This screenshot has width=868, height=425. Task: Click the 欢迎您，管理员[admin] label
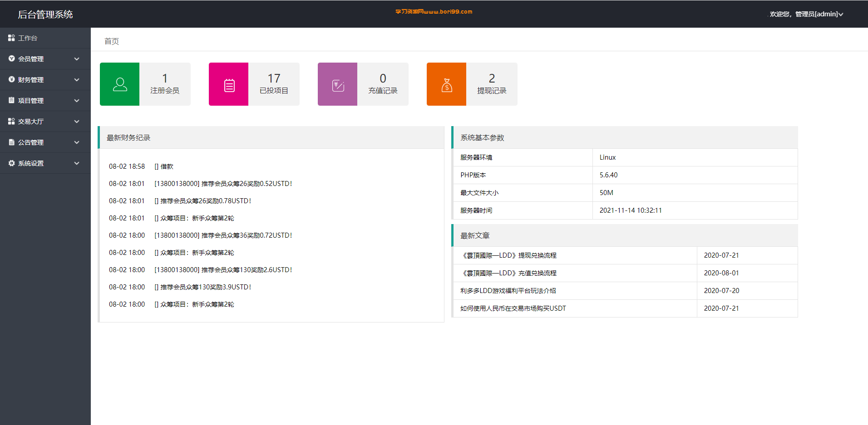(804, 15)
